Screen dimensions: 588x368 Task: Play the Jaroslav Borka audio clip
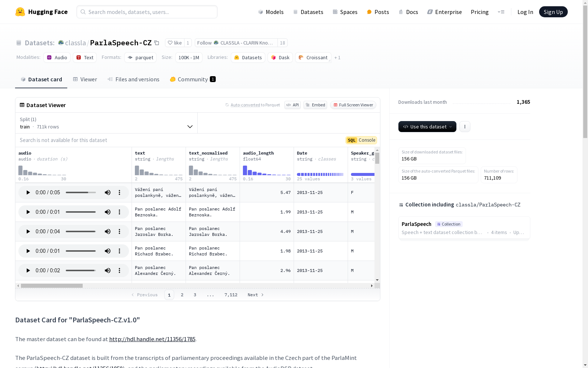(x=28, y=231)
